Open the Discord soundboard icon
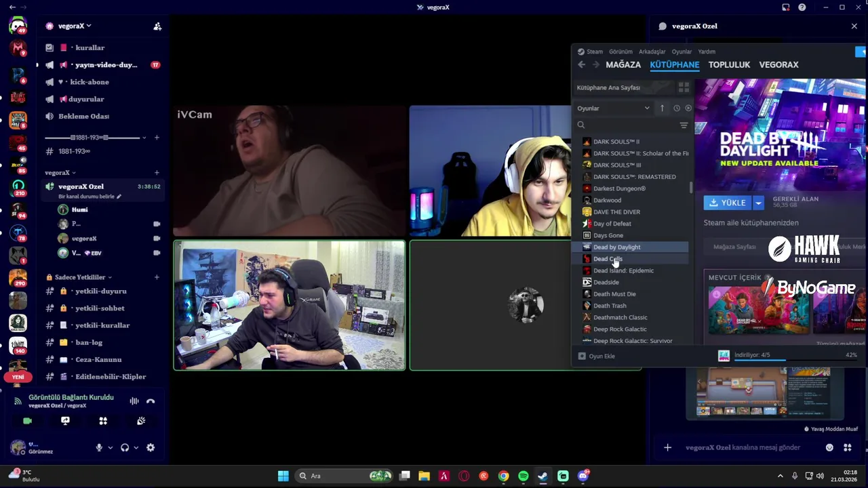Image resolution: width=868 pixels, height=488 pixels. [141, 421]
